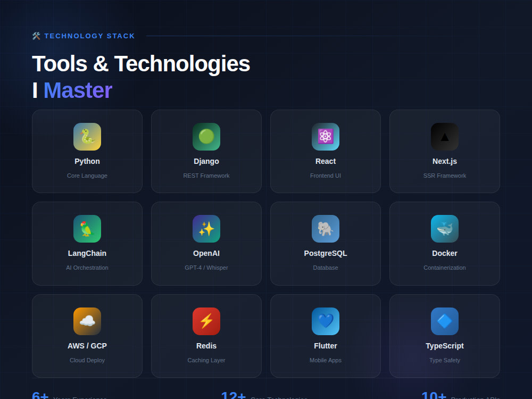Select the "Redis" card title
The width and height of the screenshot is (532, 399).
(x=206, y=346)
